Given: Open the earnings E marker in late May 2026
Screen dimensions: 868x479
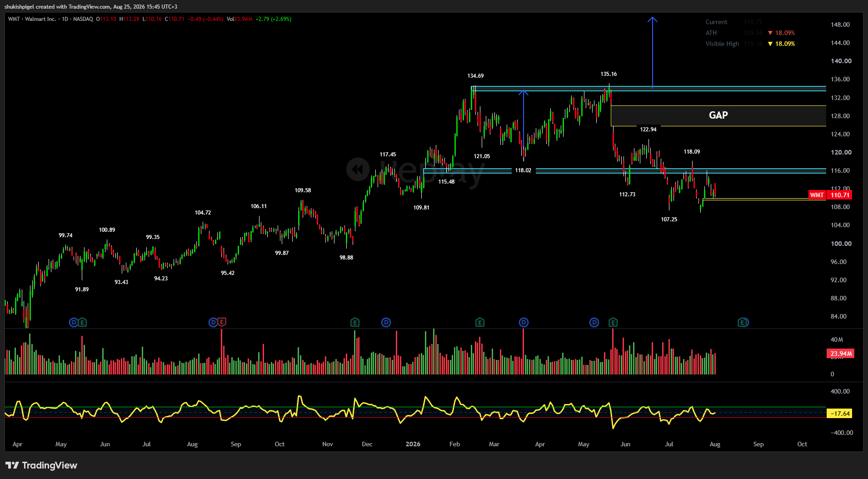Looking at the screenshot, I should point(613,322).
